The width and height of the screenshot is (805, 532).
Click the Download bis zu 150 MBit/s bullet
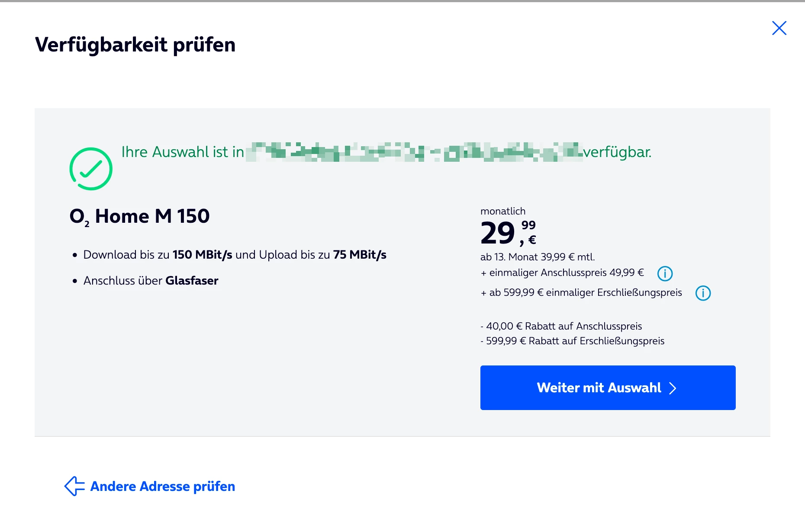(x=235, y=255)
